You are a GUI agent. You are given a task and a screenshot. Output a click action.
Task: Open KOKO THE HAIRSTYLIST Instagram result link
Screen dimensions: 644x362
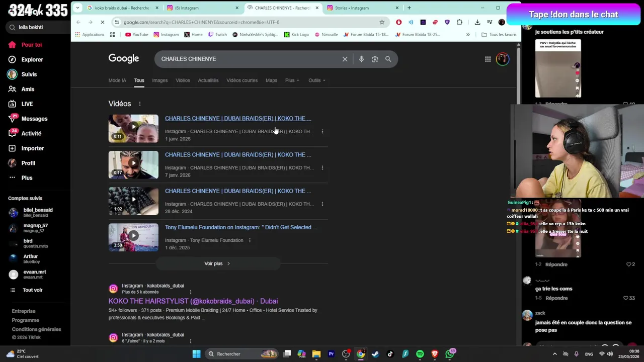click(x=193, y=301)
